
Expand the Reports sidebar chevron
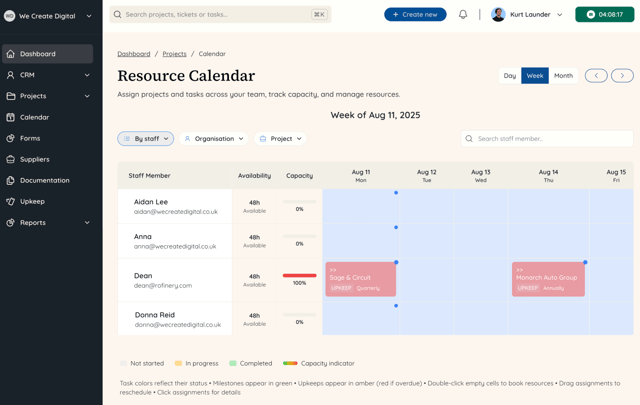pyautogui.click(x=87, y=223)
